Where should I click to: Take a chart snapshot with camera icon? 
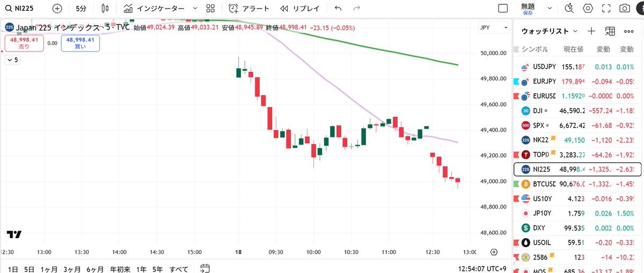(624, 9)
